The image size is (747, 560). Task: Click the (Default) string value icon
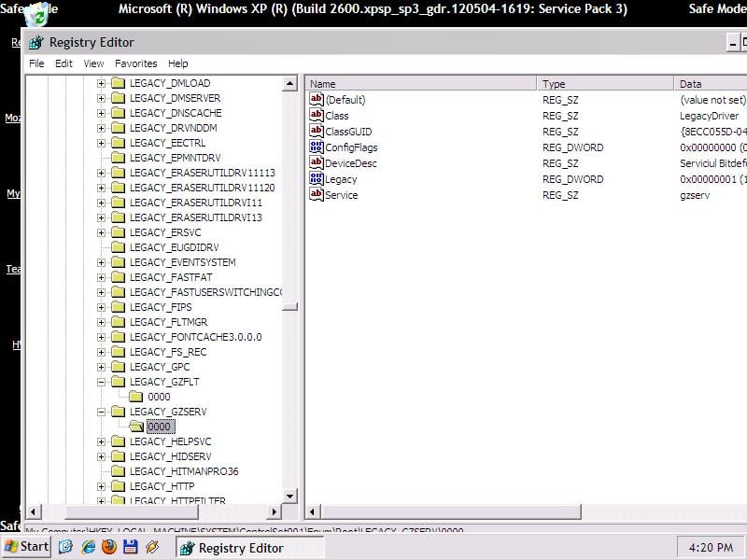(317, 99)
